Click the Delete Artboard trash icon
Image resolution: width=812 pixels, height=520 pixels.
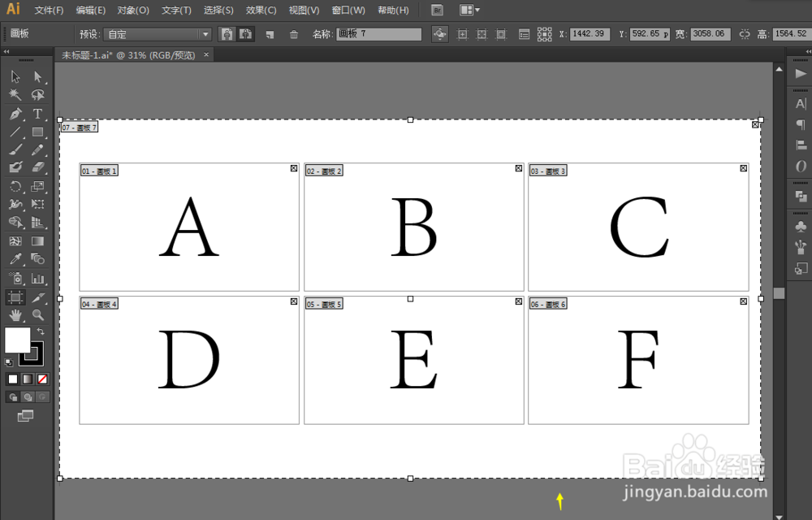[x=294, y=35]
